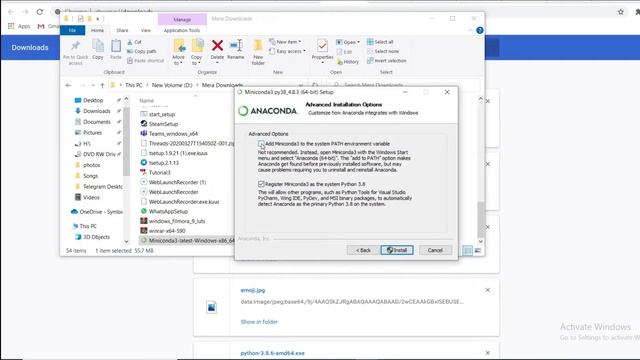Expand the Easy access dropdown

pos(287,51)
